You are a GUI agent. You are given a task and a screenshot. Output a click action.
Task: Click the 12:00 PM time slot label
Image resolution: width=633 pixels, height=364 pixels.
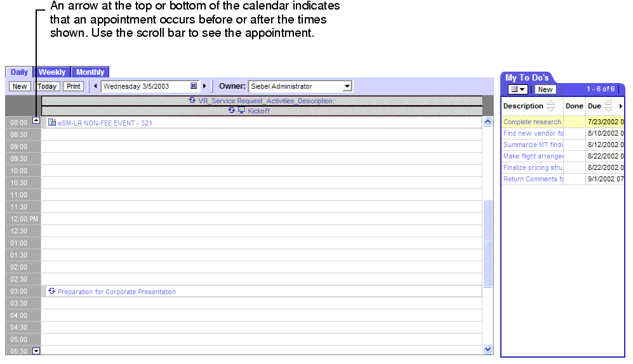coord(24,219)
